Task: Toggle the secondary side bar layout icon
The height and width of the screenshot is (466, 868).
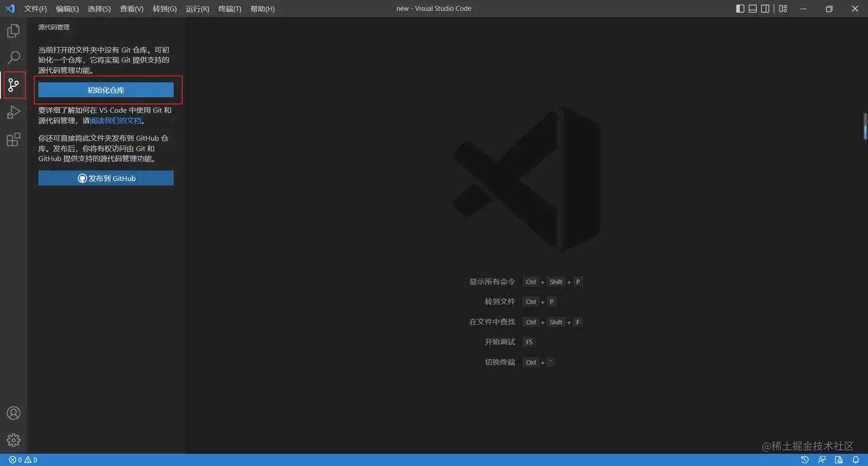Action: pos(765,9)
